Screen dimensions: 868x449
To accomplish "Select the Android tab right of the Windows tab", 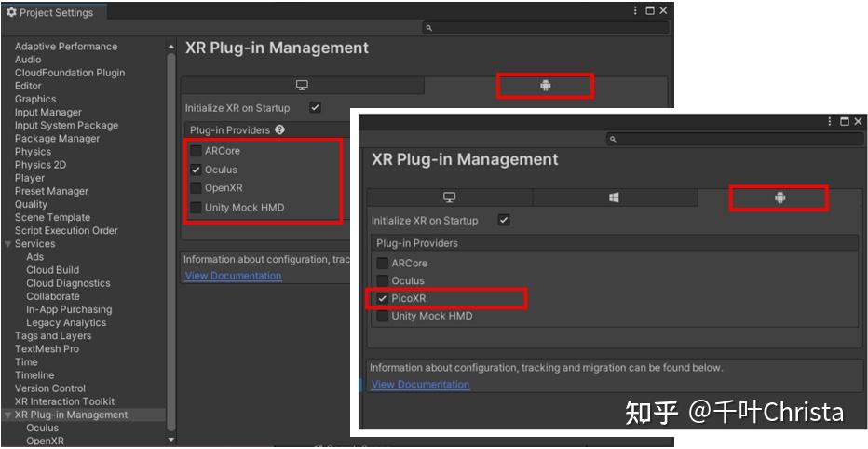I will click(x=779, y=197).
